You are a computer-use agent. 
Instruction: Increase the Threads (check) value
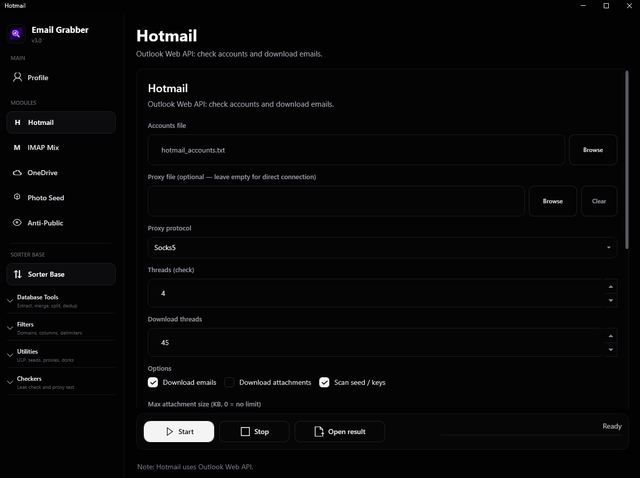[611, 287]
